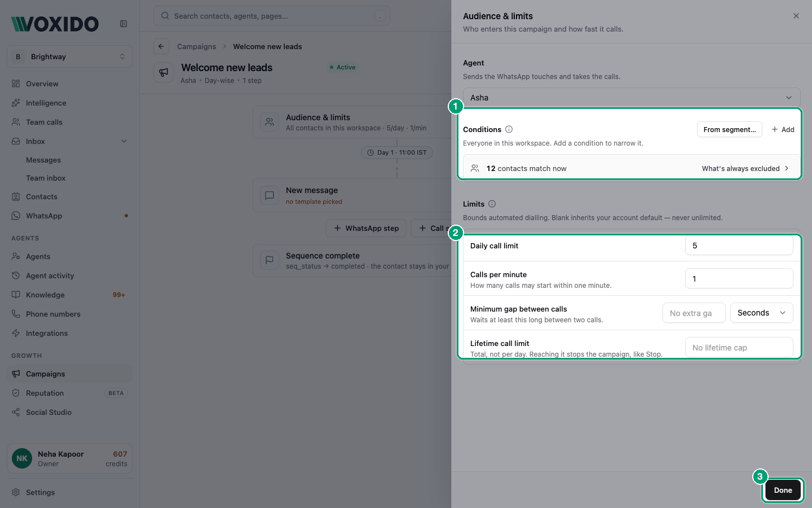Open the Asha agent dropdown
Screen dimensions: 812x508
[x=632, y=98]
